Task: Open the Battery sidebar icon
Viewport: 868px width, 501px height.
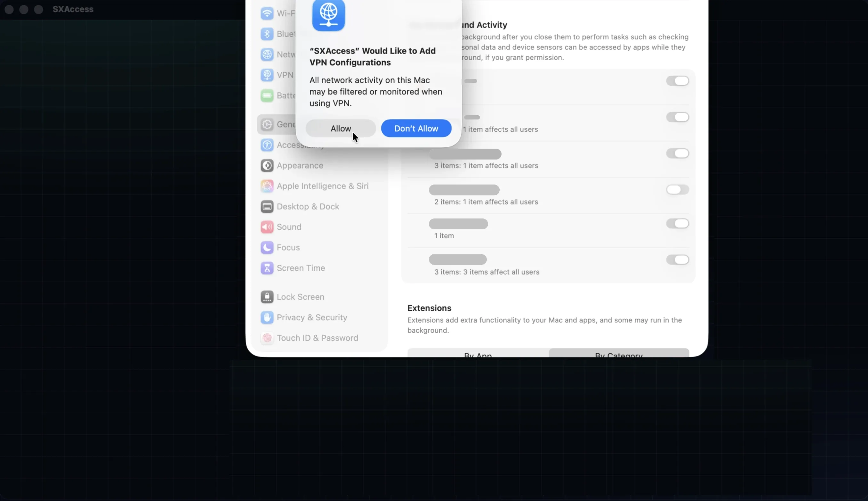Action: point(267,95)
